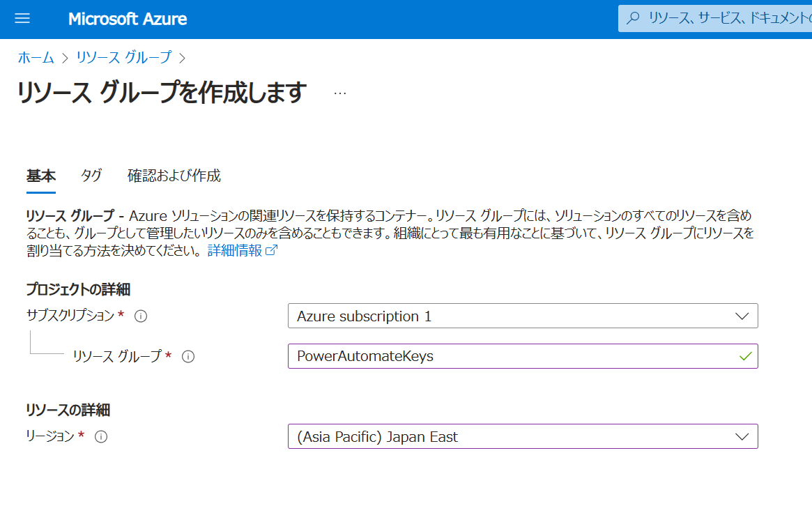Go to リソース グループ breadcrumb
This screenshot has width=812, height=522.
pyautogui.click(x=124, y=57)
